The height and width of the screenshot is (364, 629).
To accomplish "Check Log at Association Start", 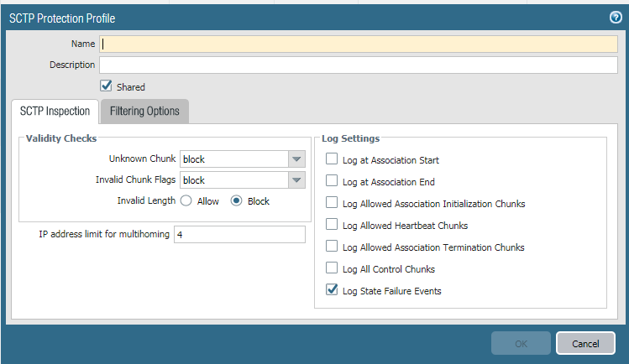I will pos(332,159).
